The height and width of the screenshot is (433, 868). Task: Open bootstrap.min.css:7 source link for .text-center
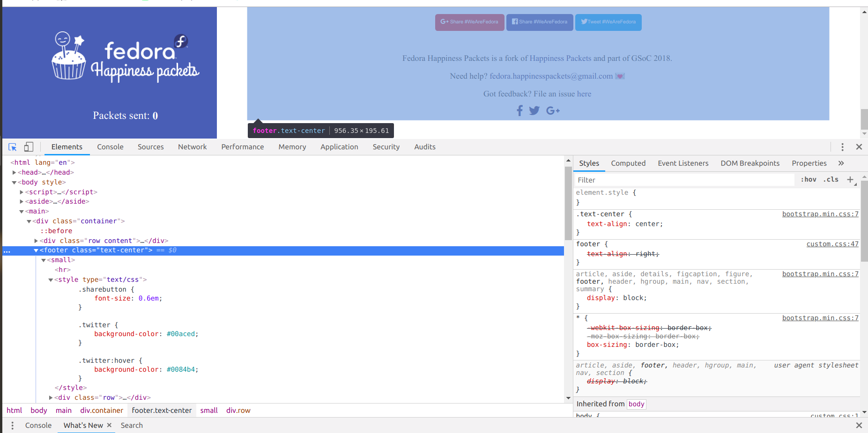click(x=820, y=214)
